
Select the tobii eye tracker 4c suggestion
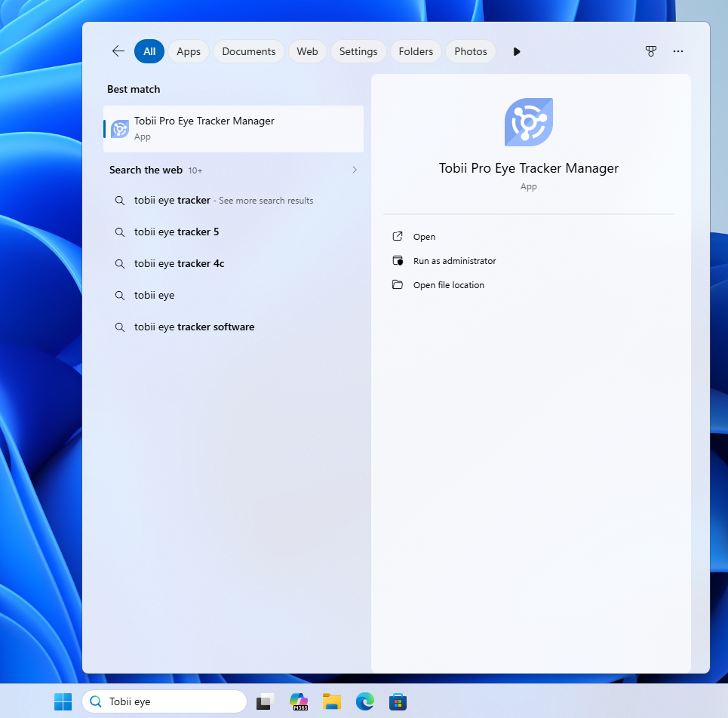[234, 264]
